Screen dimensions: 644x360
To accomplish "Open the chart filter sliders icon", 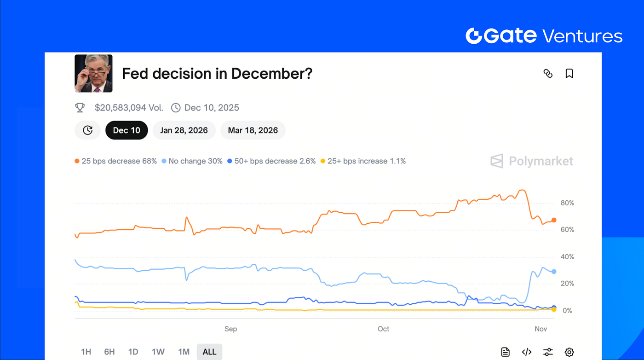I will click(548, 352).
